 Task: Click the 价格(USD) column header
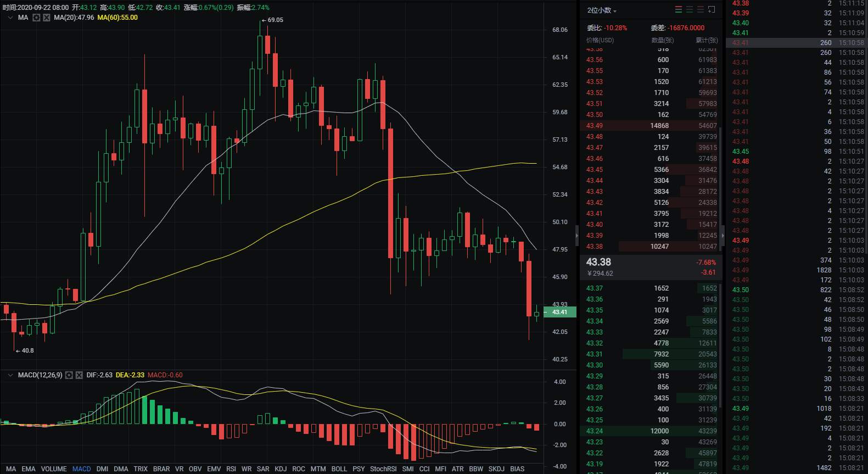pyautogui.click(x=600, y=40)
